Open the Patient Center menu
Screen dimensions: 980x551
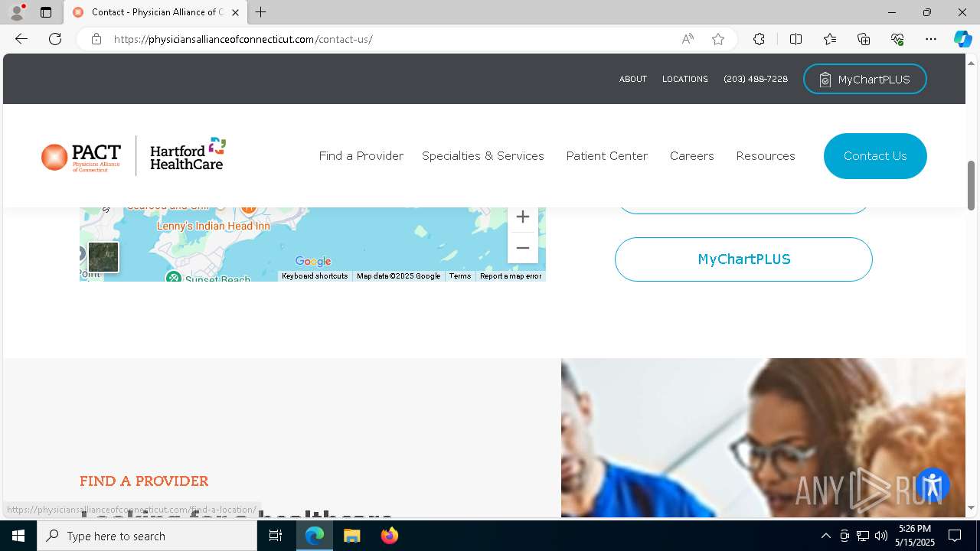(x=607, y=155)
